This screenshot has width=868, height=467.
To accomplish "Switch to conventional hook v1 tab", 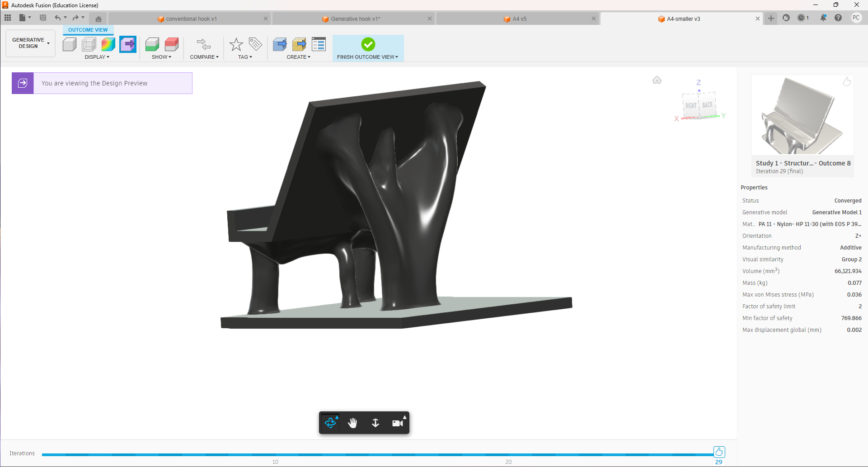I will [x=187, y=19].
